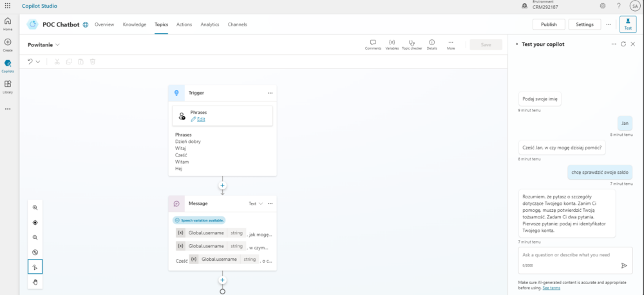Viewport: 644px width, 295px height.
Task: Click the Publish button
Action: (549, 24)
